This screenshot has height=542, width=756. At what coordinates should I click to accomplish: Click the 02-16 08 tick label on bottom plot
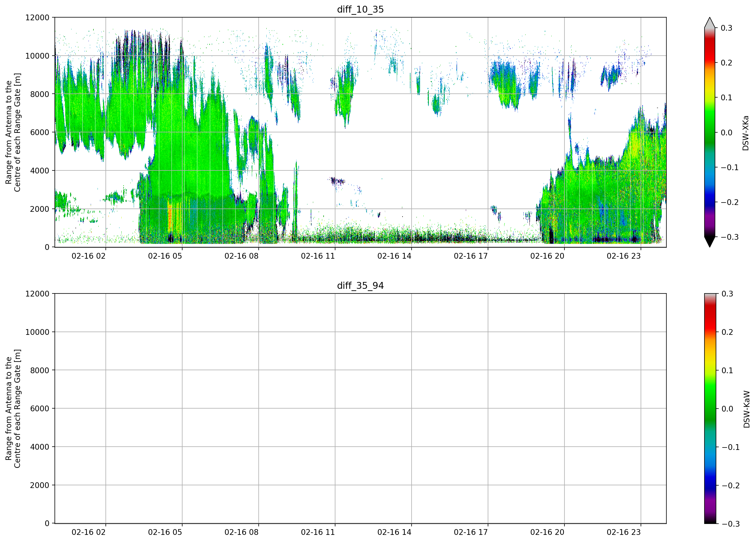(241, 532)
